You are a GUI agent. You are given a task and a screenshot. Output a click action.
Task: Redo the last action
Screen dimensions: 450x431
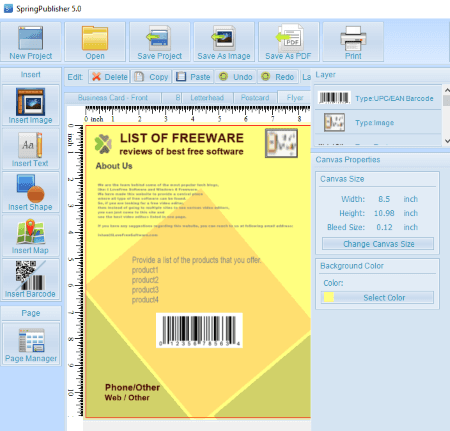pos(278,77)
